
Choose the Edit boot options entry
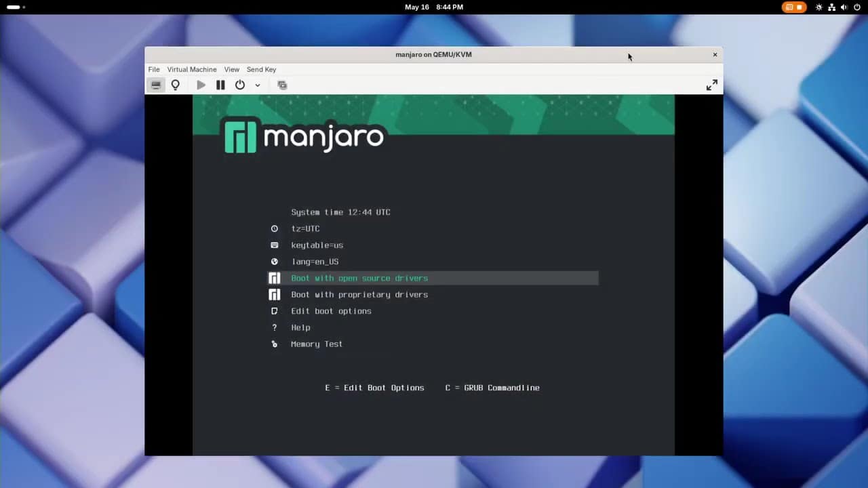click(x=331, y=311)
